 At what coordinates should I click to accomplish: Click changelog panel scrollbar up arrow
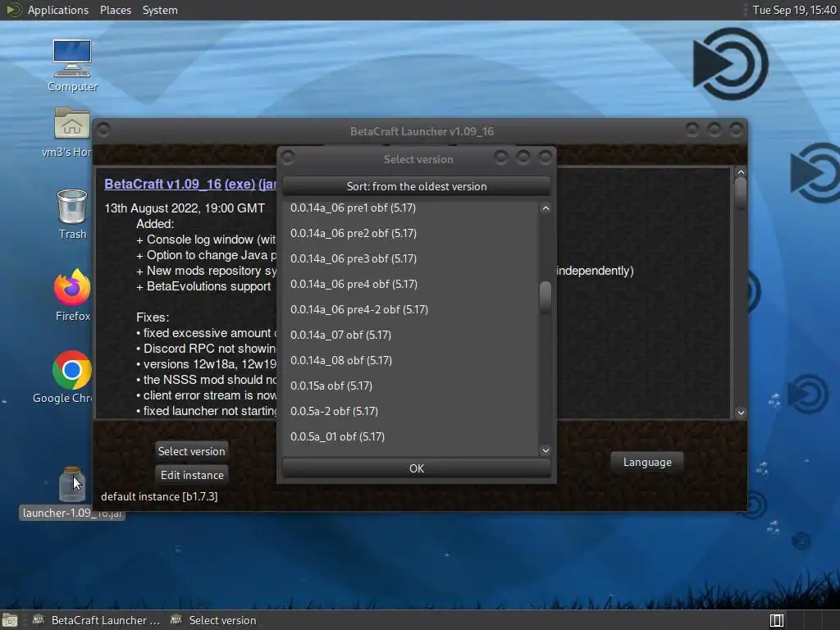741,172
